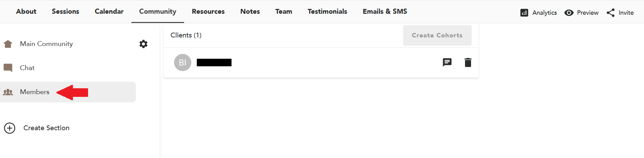Image resolution: width=644 pixels, height=158 pixels.
Task: Click the Invite share icon
Action: point(611,13)
